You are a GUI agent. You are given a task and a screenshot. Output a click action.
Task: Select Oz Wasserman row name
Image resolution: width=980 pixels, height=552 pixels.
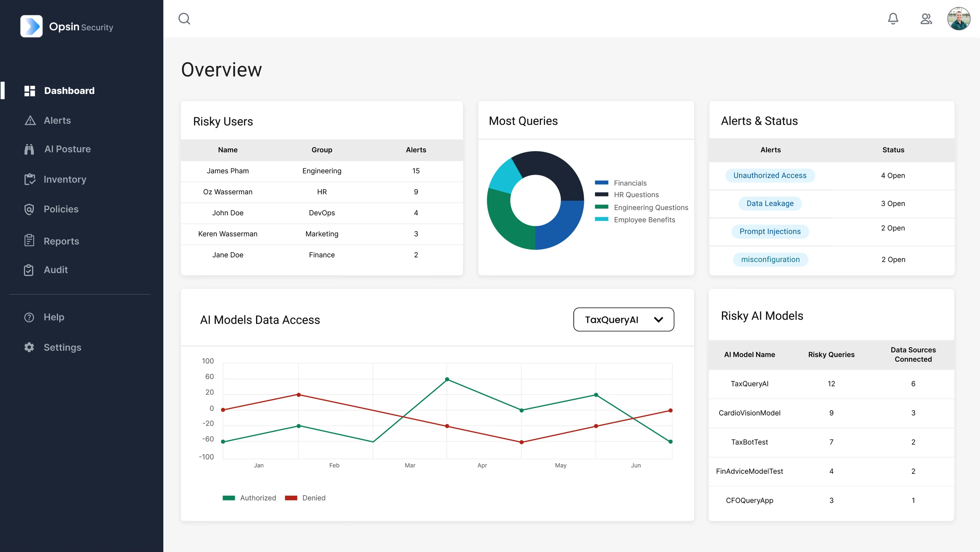click(228, 192)
